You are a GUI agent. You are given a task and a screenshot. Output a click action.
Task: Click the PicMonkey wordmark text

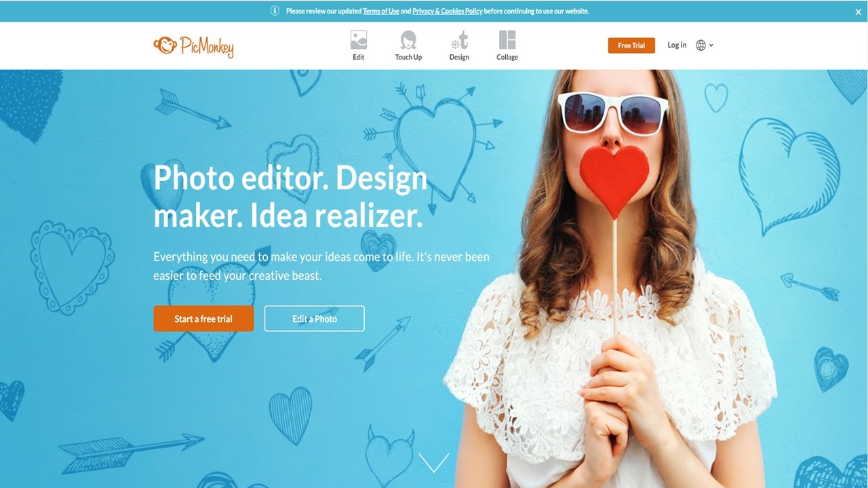(207, 47)
